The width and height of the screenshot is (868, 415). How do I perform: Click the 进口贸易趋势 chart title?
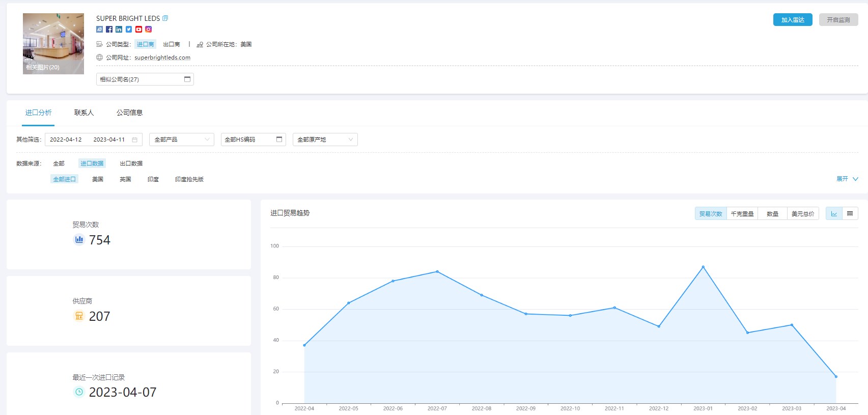point(290,213)
